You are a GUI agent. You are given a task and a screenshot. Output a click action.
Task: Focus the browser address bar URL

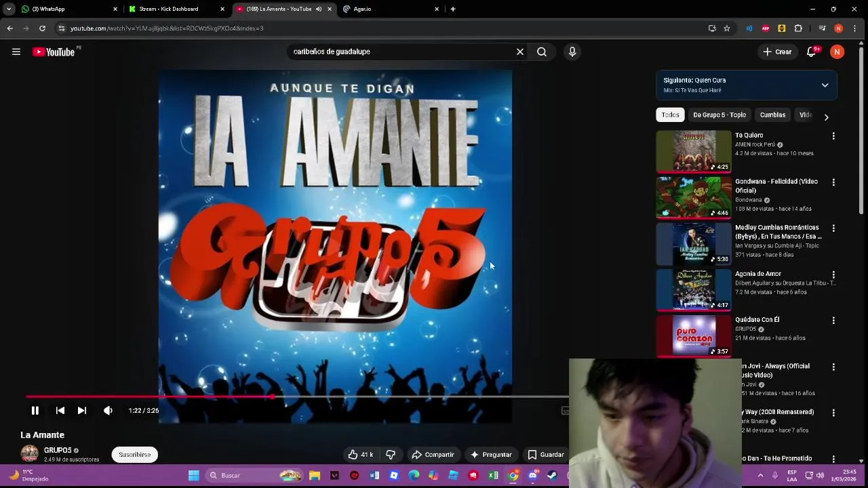(x=167, y=28)
